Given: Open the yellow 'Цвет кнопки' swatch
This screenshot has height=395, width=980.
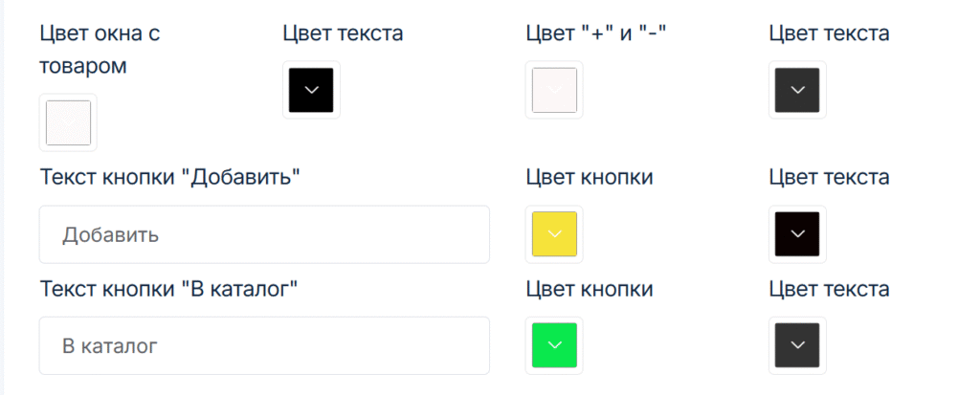Looking at the screenshot, I should [554, 234].
